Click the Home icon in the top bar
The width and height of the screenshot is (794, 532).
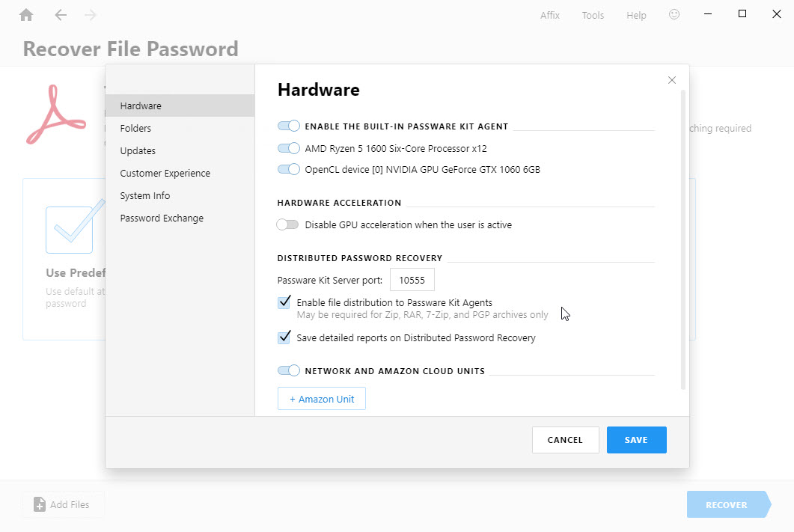(27, 15)
